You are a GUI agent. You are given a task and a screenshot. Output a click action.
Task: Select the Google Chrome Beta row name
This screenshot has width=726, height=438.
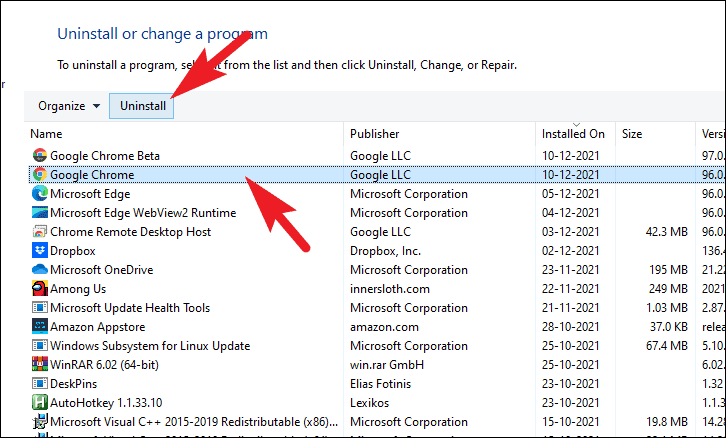[105, 156]
